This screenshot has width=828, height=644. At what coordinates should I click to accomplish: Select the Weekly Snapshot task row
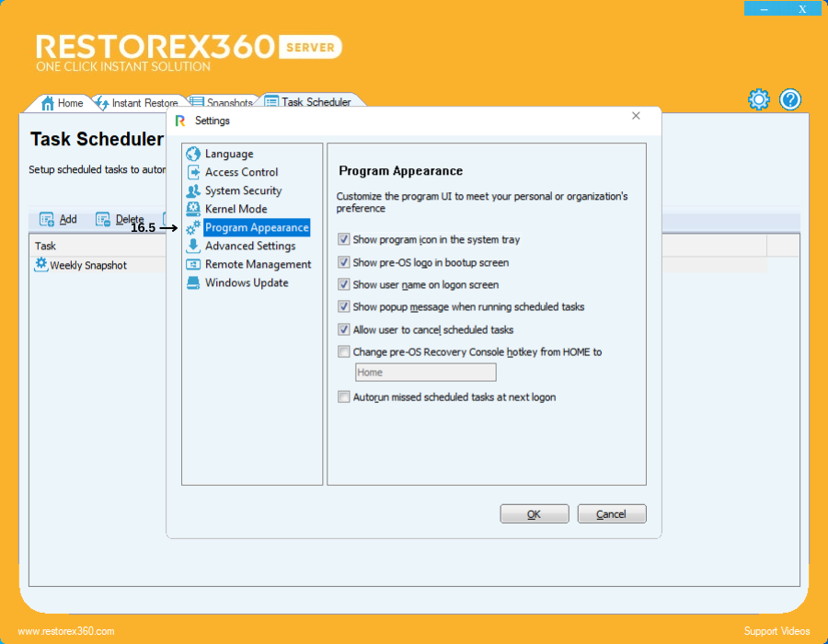point(98,265)
